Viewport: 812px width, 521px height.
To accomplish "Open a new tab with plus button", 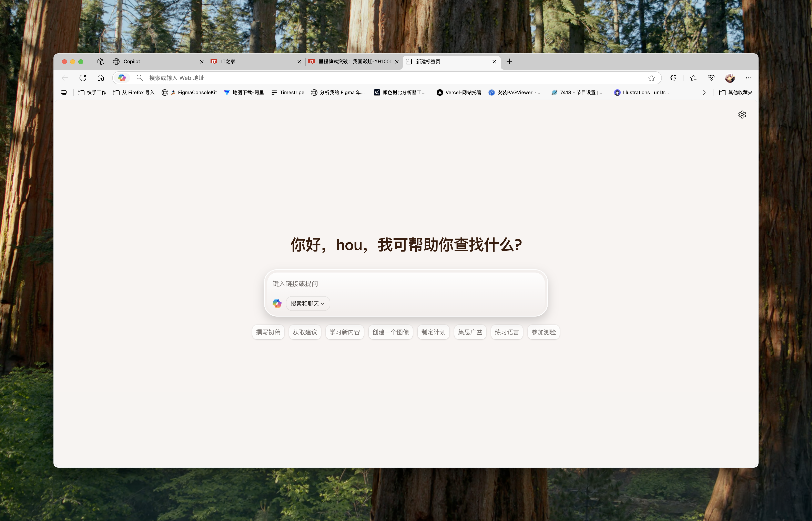I will point(509,62).
